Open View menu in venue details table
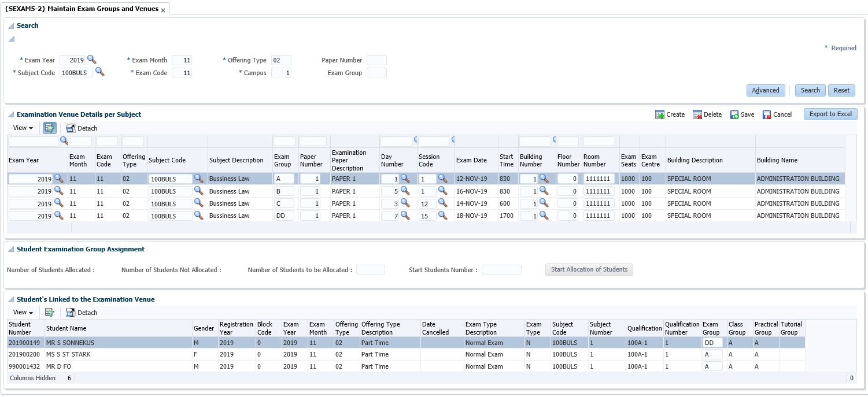 [23, 128]
